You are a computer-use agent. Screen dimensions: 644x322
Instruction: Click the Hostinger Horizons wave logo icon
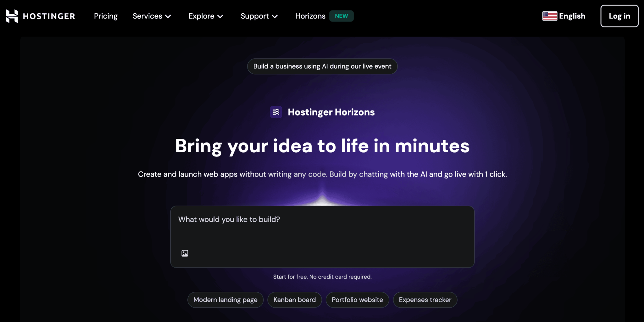click(x=276, y=112)
